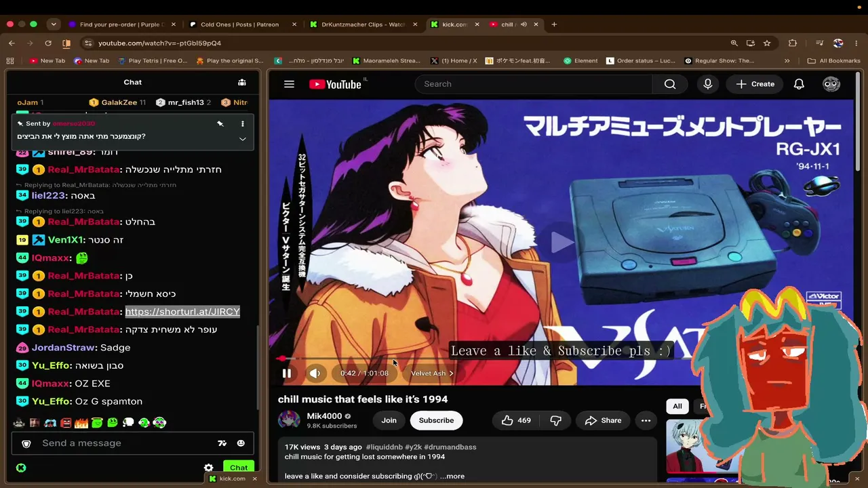Open the tab search dropdown arrow
Image resolution: width=868 pixels, height=488 pixels.
point(54,24)
